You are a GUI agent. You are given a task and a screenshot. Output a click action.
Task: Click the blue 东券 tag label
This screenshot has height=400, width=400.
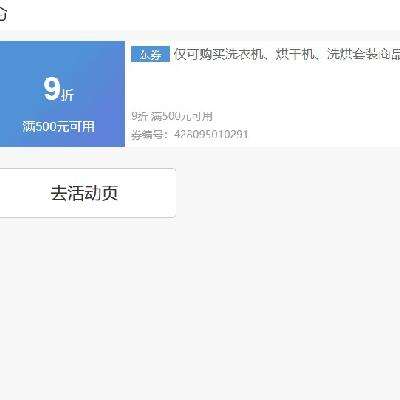pos(150,54)
